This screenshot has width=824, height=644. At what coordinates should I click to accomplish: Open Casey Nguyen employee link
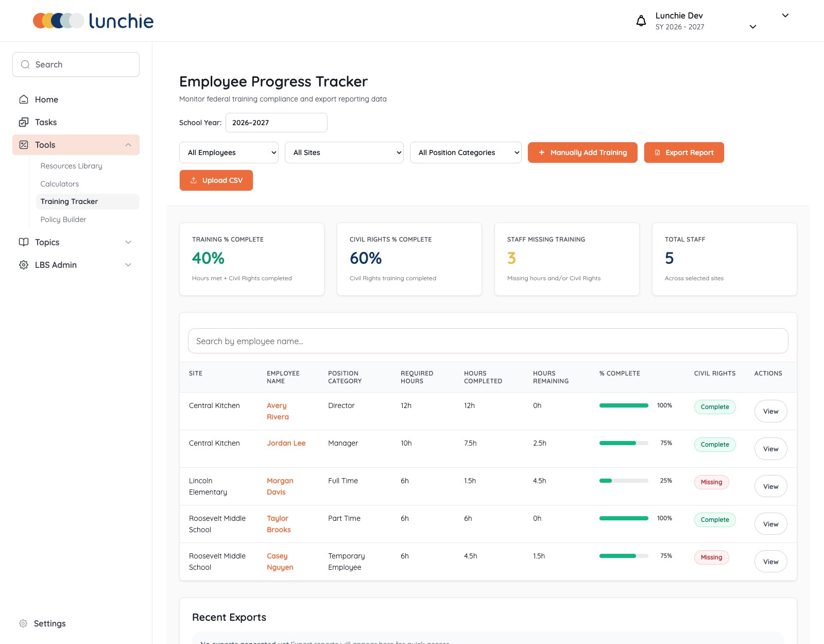[280, 562]
